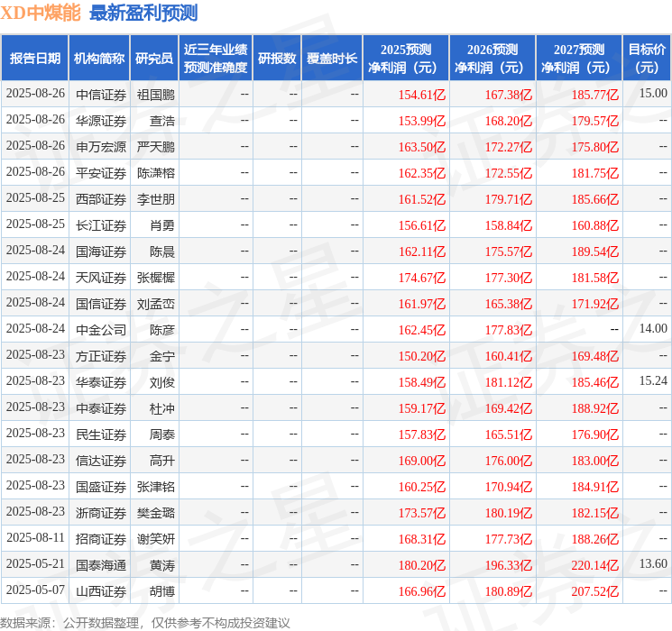Select the 民生证券 institution cell
672x631 pixels.
[x=101, y=434]
